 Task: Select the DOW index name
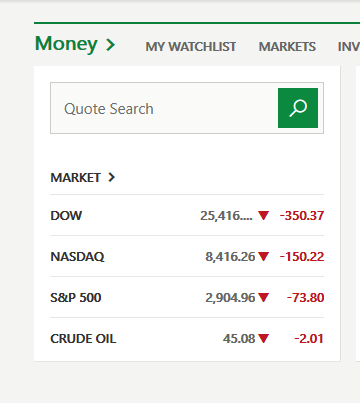coord(66,216)
